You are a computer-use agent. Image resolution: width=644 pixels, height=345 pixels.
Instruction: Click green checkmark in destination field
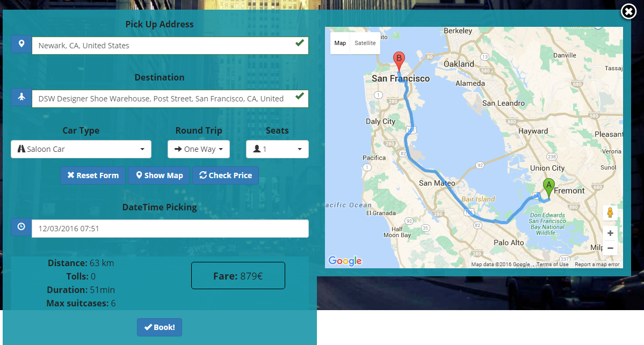click(x=300, y=96)
